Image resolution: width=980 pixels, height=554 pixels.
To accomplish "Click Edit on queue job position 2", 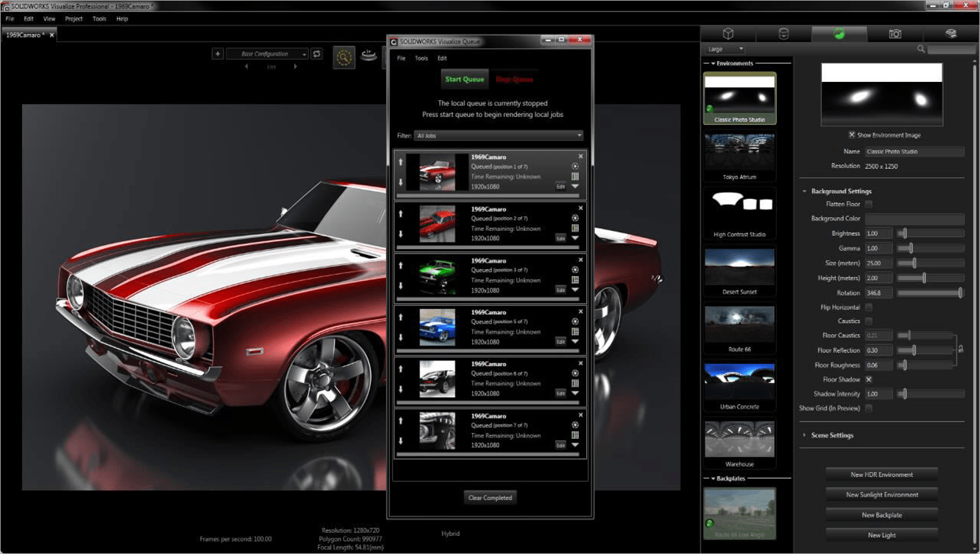I will coord(560,239).
